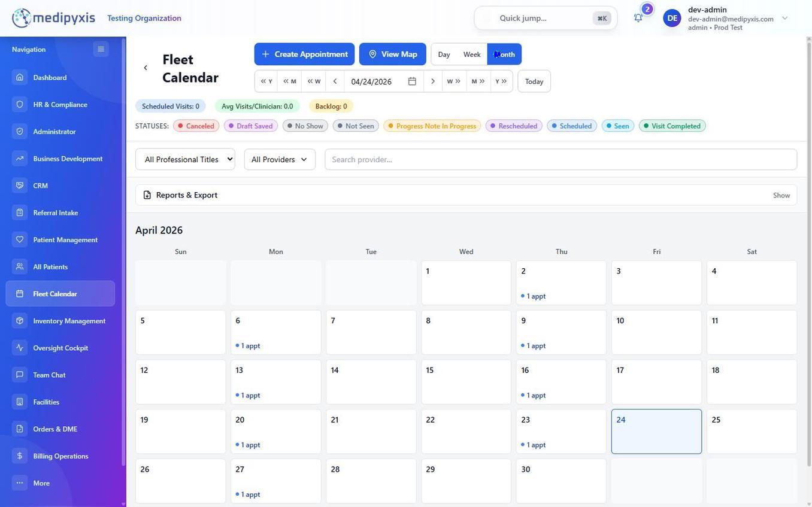This screenshot has height=507, width=812.
Task: Click the Administrator icon in sidebar
Action: pos(20,131)
